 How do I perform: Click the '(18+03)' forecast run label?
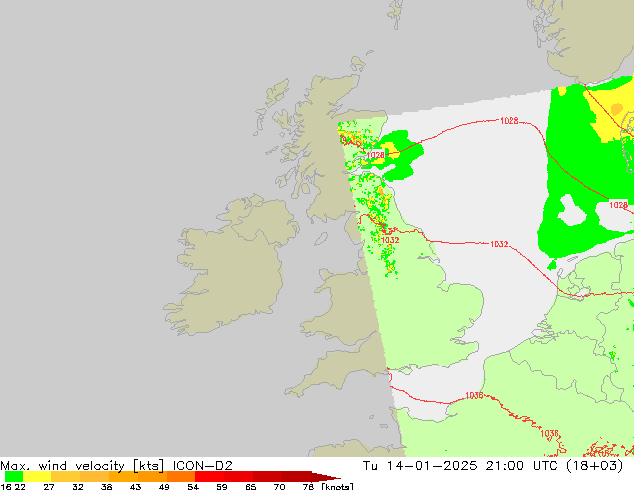pyautogui.click(x=594, y=465)
